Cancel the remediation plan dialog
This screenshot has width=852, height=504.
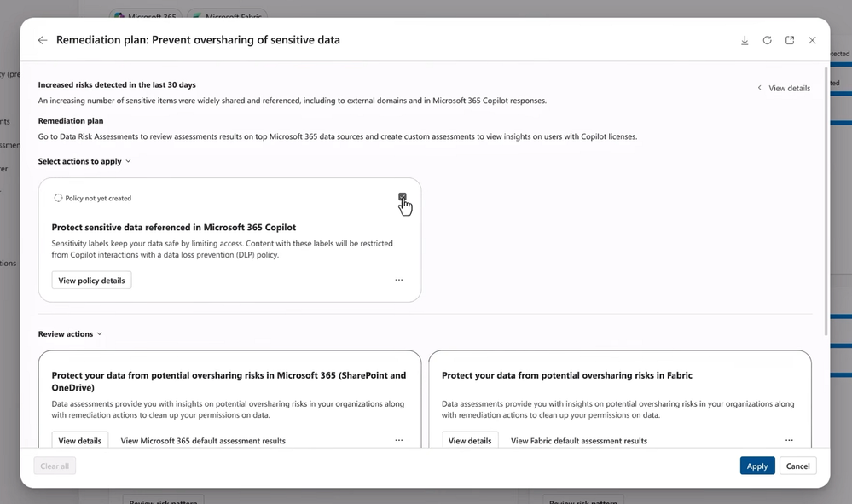coord(797,466)
